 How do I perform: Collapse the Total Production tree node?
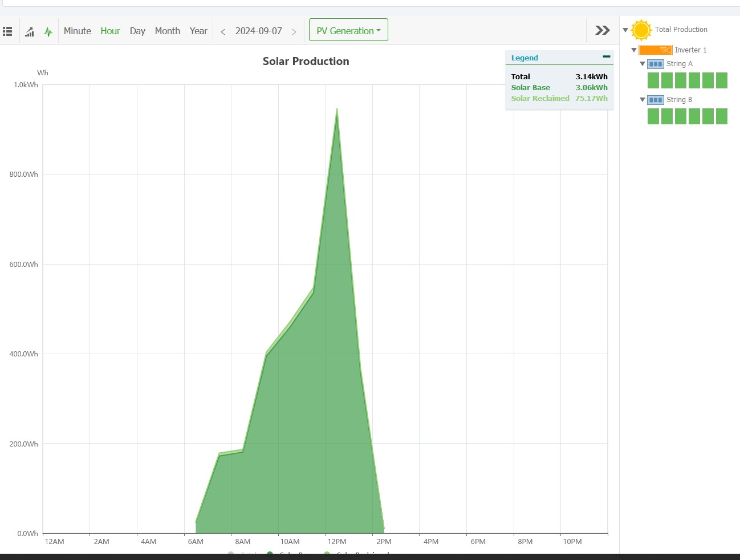click(625, 30)
